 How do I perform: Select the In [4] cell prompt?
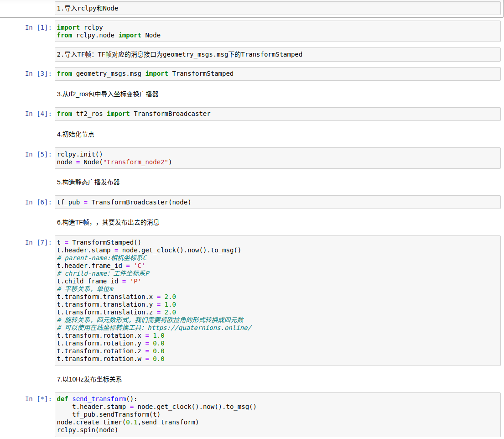point(38,114)
